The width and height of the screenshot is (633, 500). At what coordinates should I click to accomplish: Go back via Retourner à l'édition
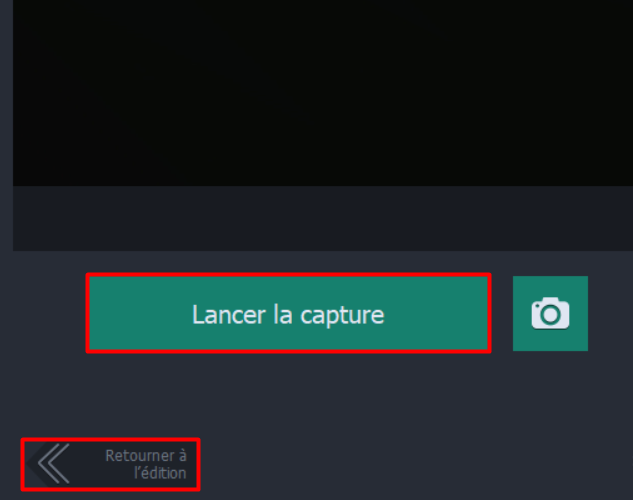pyautogui.click(x=110, y=464)
